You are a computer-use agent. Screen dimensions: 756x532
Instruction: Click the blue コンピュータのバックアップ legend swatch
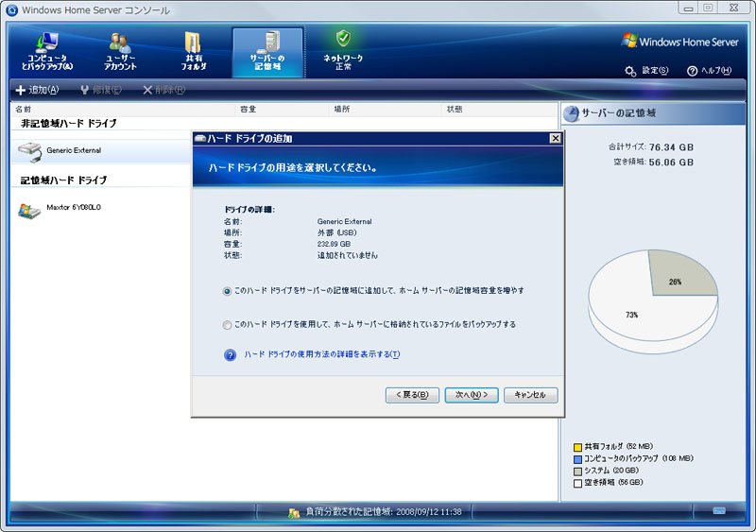pyautogui.click(x=577, y=459)
